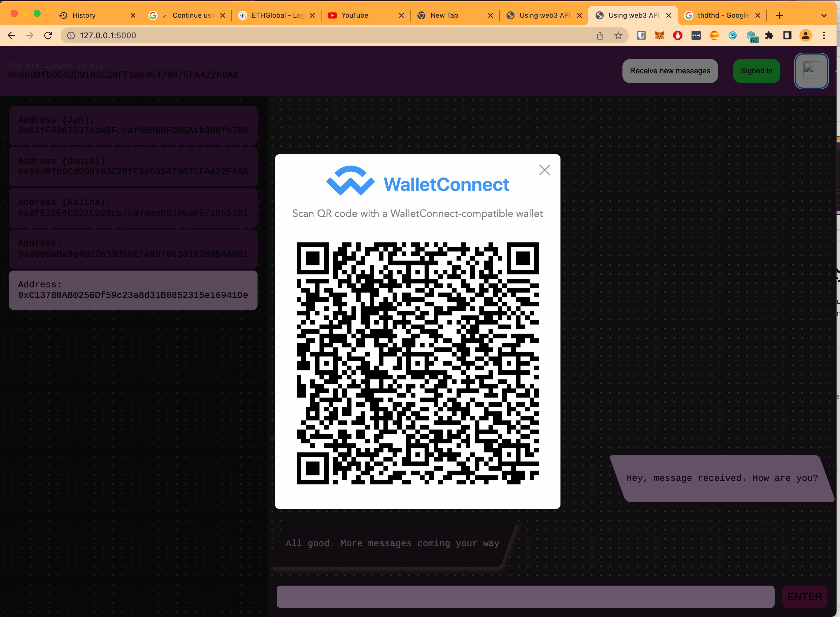
Task: Open the tab search dropdown chevron
Action: pos(823,15)
